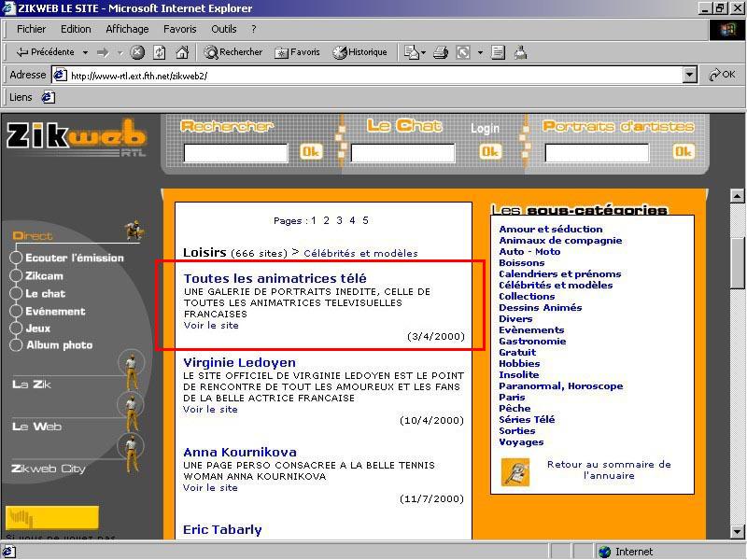Screen dimensions: 747x560
Task: Click the yellow audio player bar
Action: coord(52,518)
